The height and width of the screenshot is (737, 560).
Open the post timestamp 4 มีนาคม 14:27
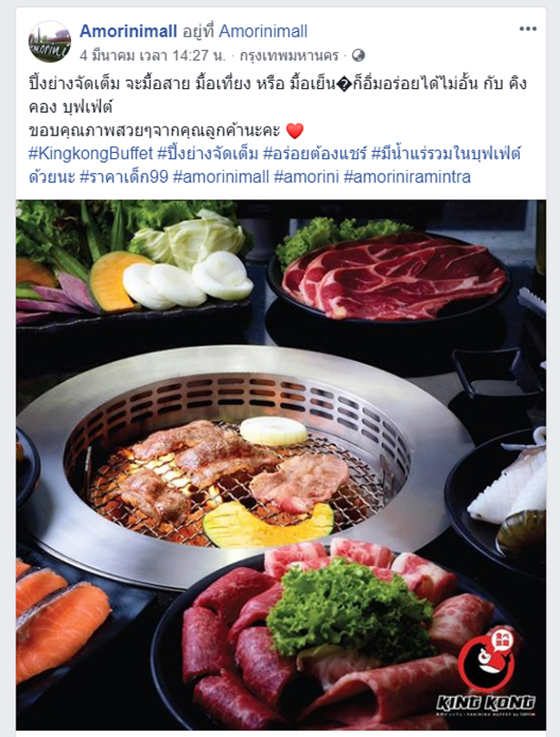coord(153,56)
